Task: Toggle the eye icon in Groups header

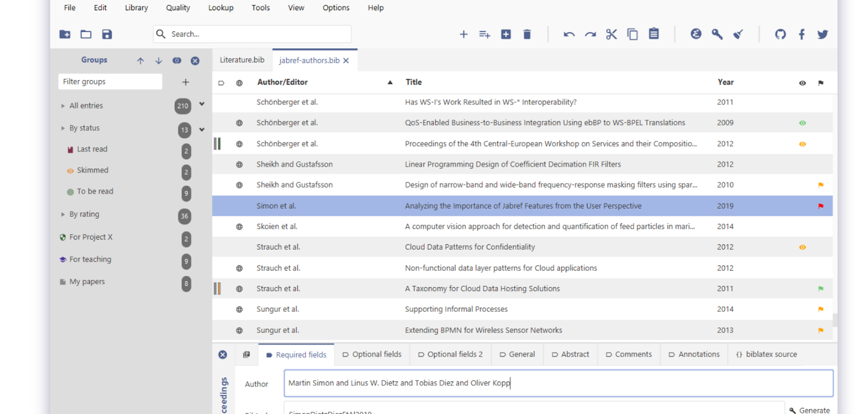Action: [177, 61]
